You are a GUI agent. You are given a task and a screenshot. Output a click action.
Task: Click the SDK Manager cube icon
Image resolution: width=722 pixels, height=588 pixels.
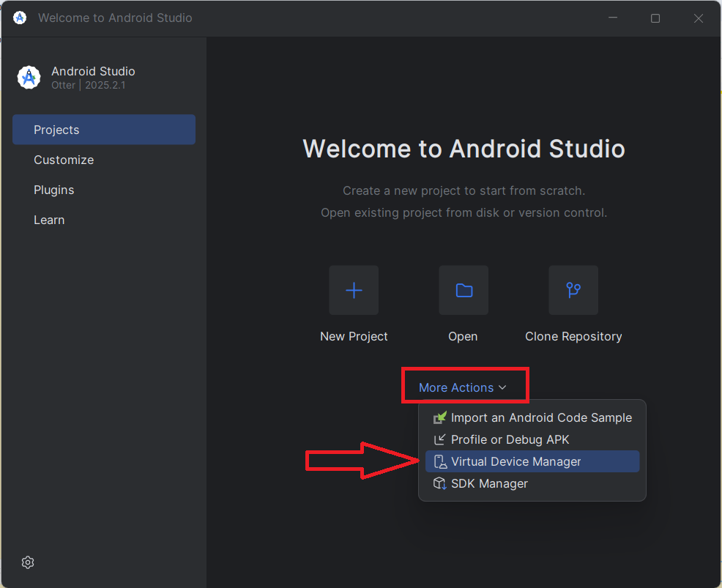tap(439, 483)
